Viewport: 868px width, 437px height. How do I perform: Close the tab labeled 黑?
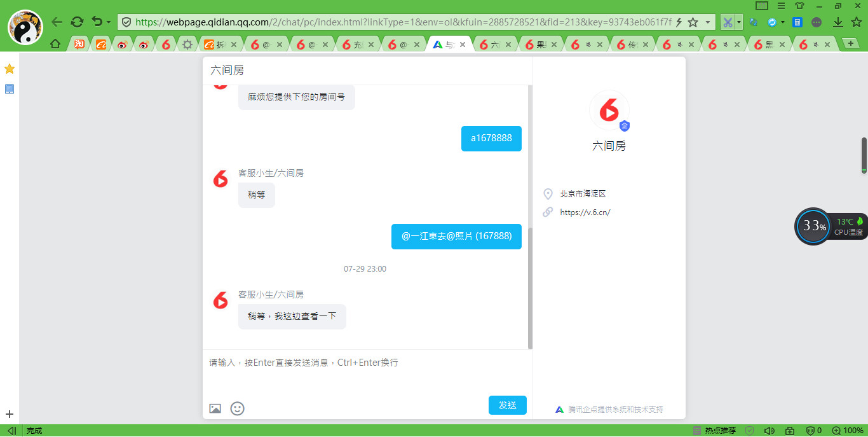pos(783,45)
